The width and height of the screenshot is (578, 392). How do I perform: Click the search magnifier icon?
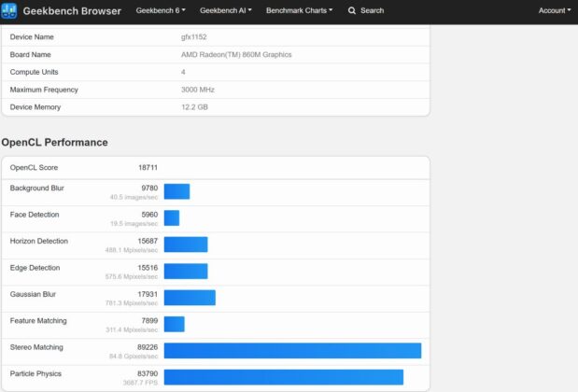352,10
